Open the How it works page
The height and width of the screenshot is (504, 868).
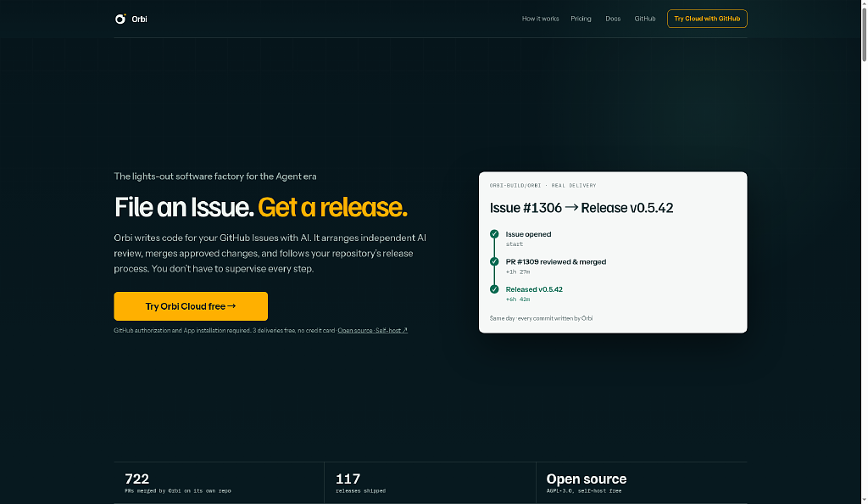point(540,19)
